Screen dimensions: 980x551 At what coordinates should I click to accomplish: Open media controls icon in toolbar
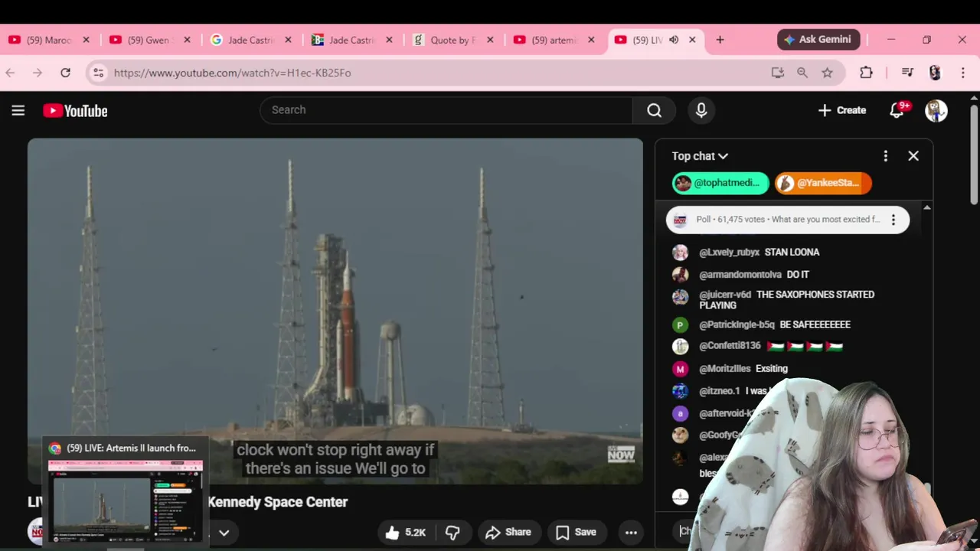[x=908, y=73]
